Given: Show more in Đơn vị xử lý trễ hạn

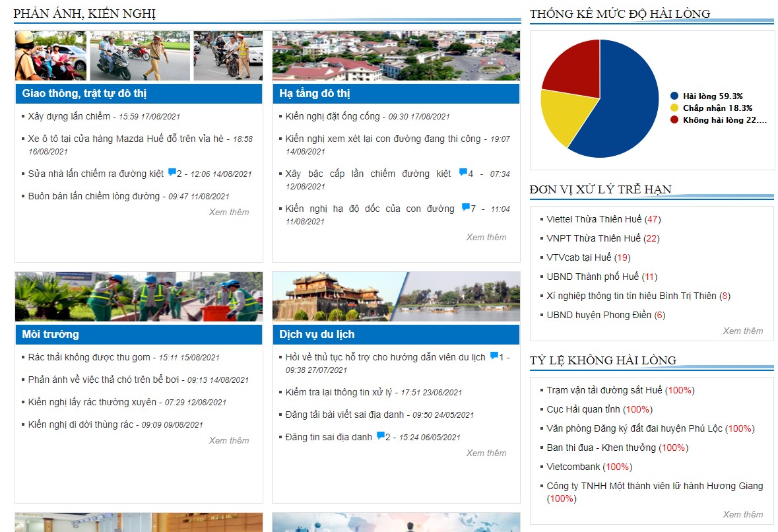Looking at the screenshot, I should (742, 331).
